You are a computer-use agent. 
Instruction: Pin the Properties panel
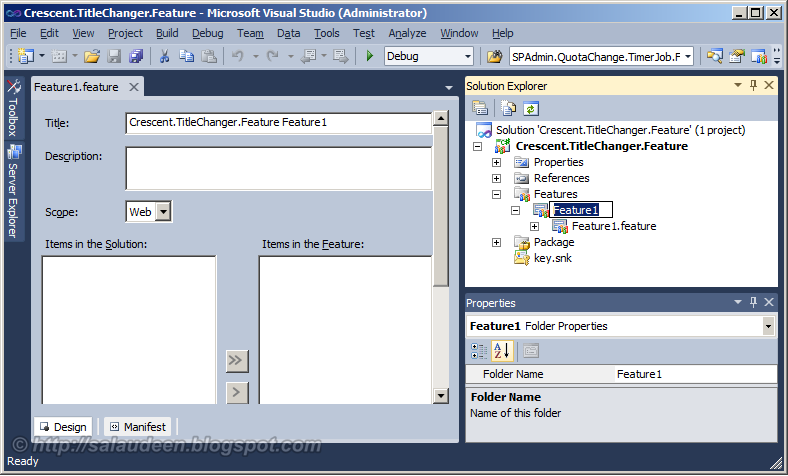(753, 302)
